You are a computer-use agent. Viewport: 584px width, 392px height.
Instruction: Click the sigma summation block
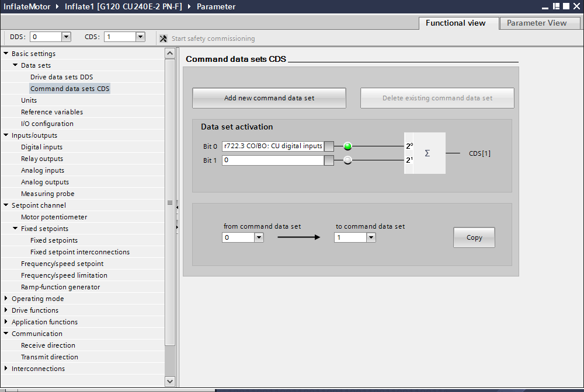427,153
